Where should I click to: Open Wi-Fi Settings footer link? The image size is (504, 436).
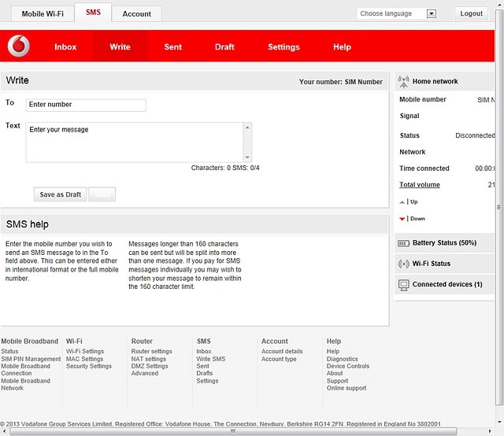tap(85, 351)
